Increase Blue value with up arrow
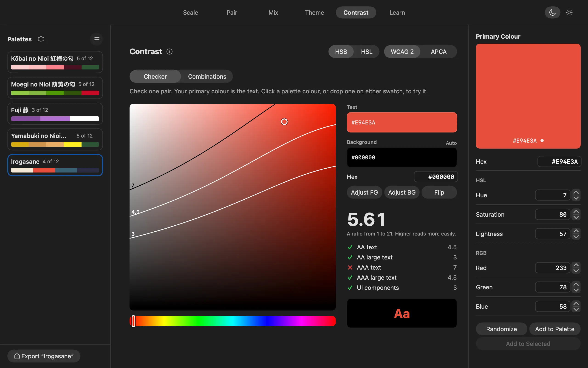The width and height of the screenshot is (588, 368). click(576, 304)
